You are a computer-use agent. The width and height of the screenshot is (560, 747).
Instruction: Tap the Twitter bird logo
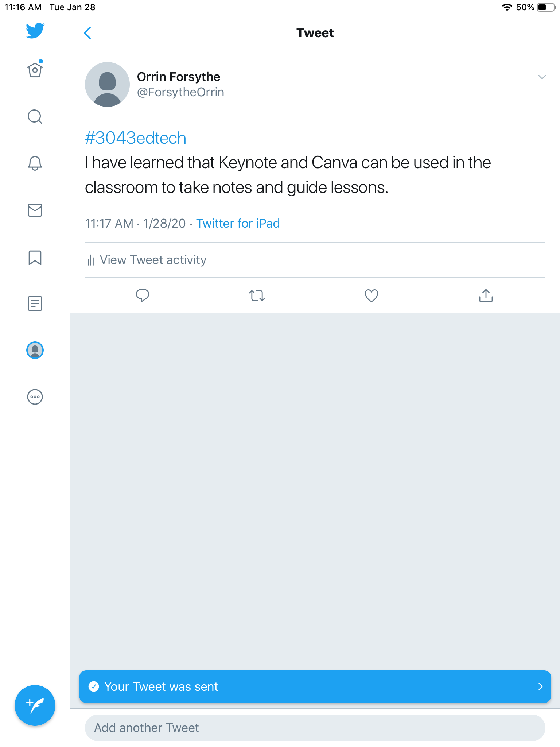point(35,31)
